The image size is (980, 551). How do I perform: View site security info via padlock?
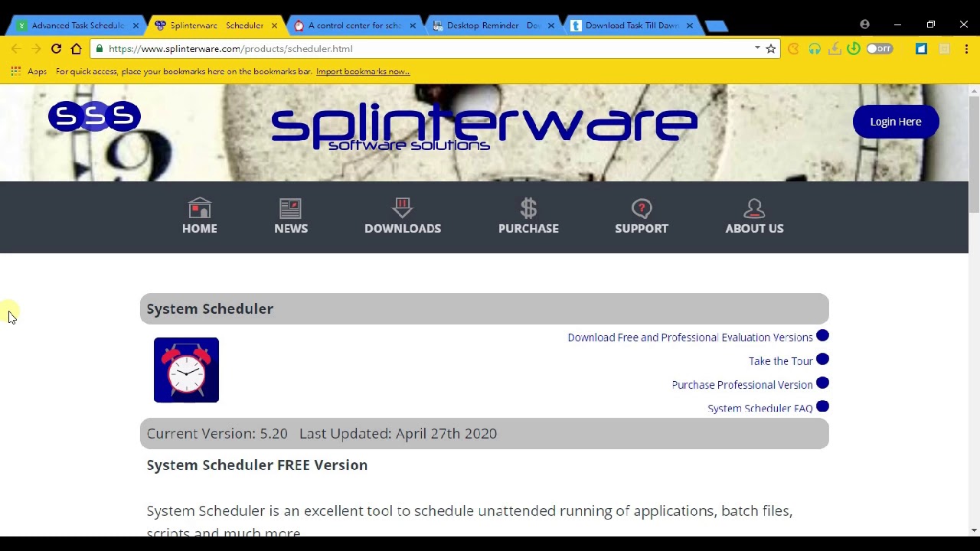point(100,48)
